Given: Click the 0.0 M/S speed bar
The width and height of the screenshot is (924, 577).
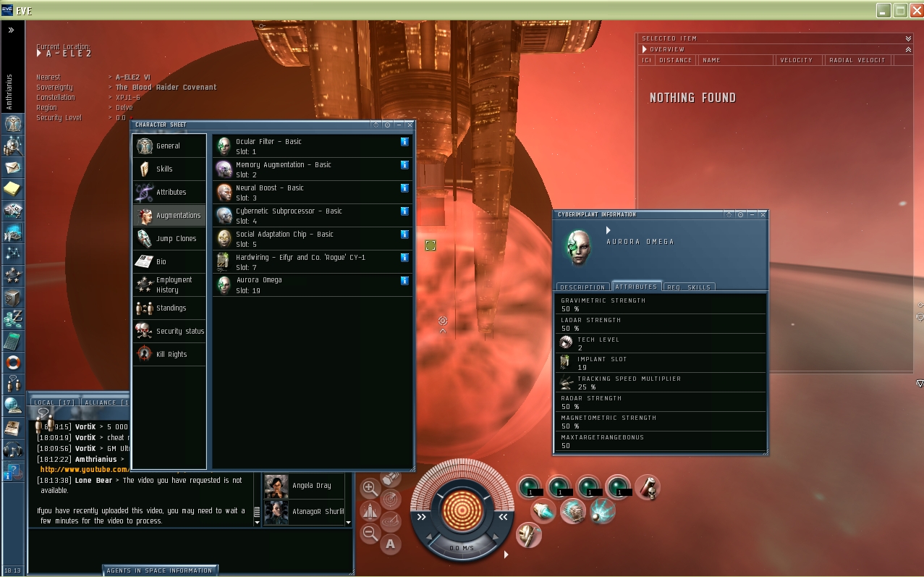Looking at the screenshot, I should [x=462, y=548].
